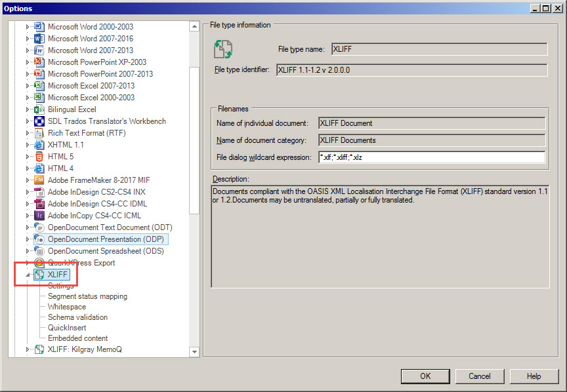Click the Adobe InCopy CS4-CC ICML icon
This screenshot has width=567, height=392.
(39, 216)
